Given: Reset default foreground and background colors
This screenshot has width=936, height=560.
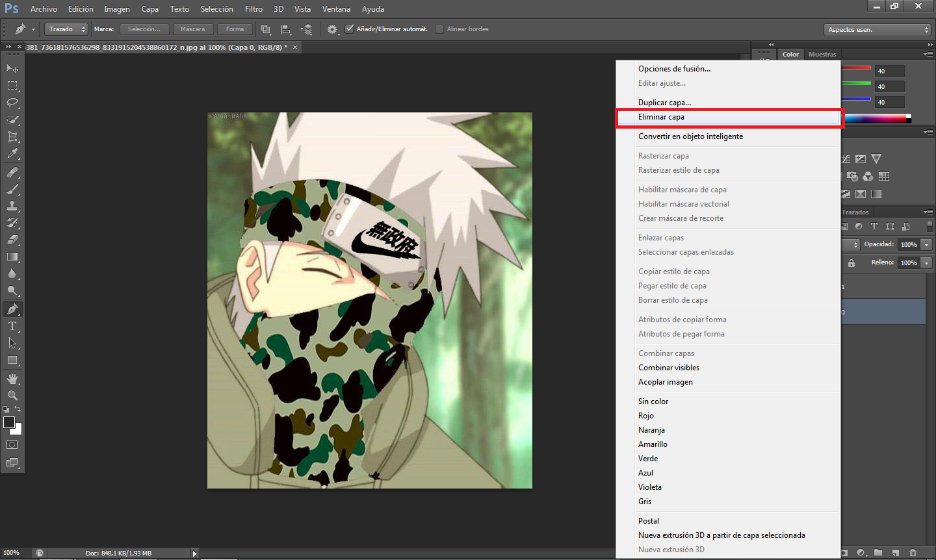Looking at the screenshot, I should coord(6,409).
